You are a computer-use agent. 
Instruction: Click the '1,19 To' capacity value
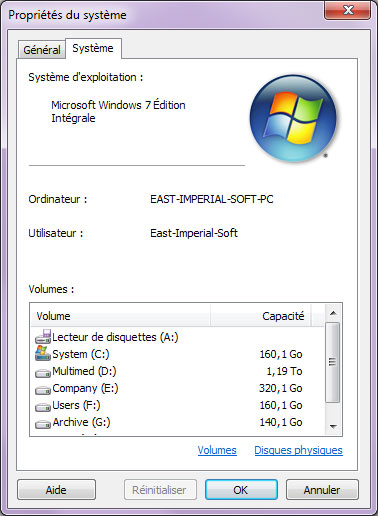pos(284,371)
